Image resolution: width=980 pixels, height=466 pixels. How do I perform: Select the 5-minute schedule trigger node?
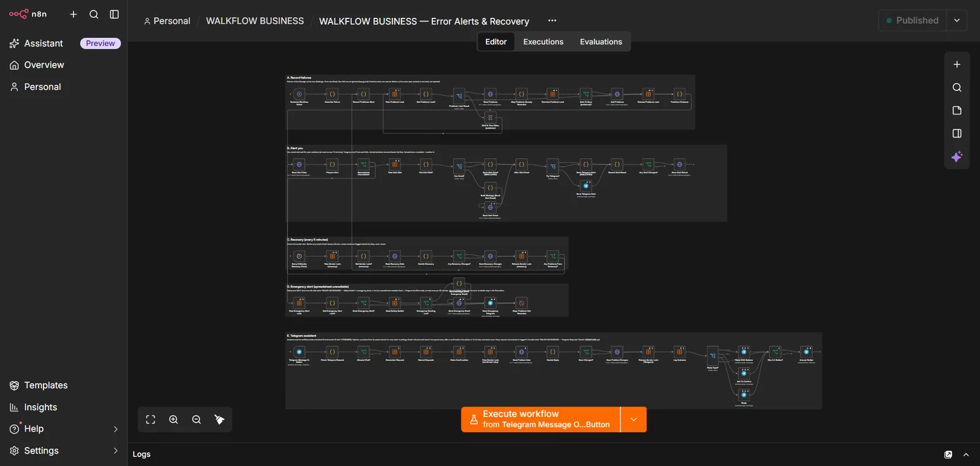click(299, 256)
